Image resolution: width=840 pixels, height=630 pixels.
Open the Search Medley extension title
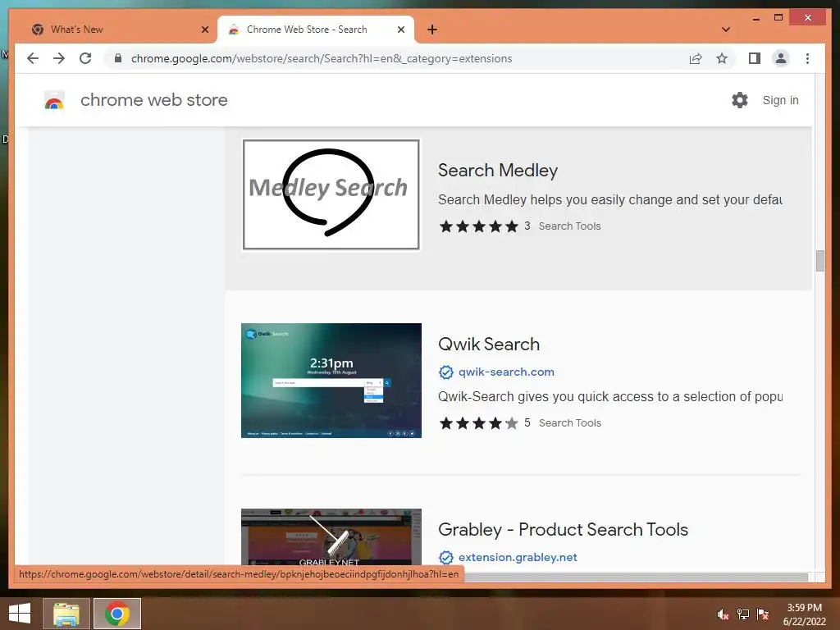click(498, 171)
